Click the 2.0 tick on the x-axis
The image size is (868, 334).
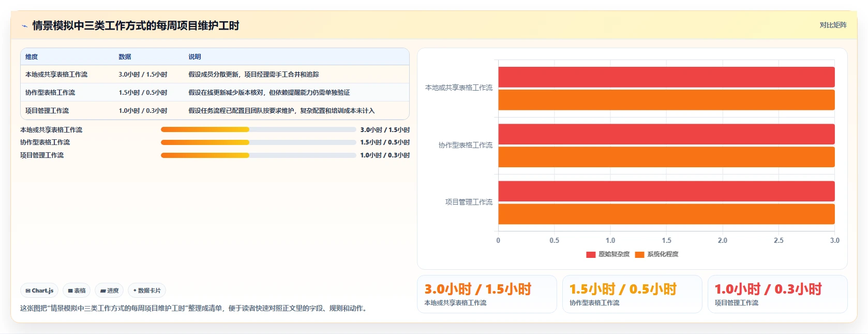(723, 241)
